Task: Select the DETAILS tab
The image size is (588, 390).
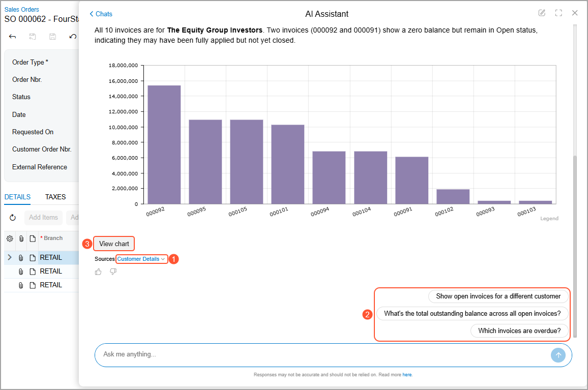Action: [x=18, y=197]
